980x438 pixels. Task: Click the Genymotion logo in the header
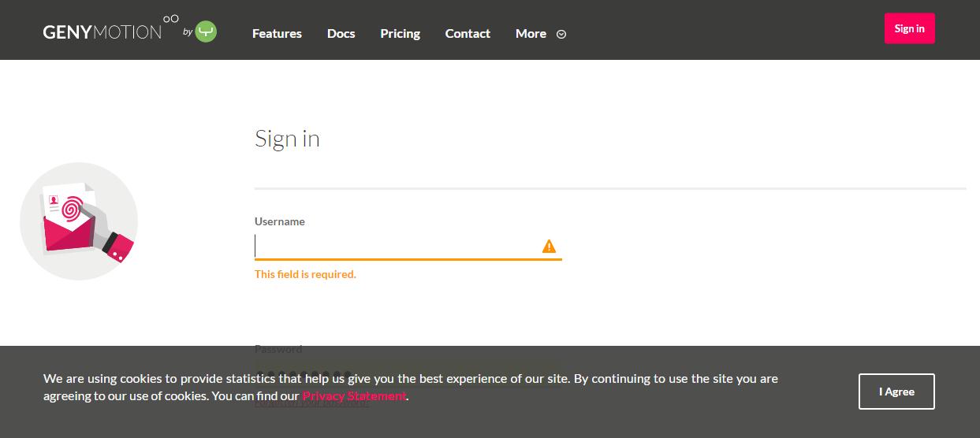(102, 32)
